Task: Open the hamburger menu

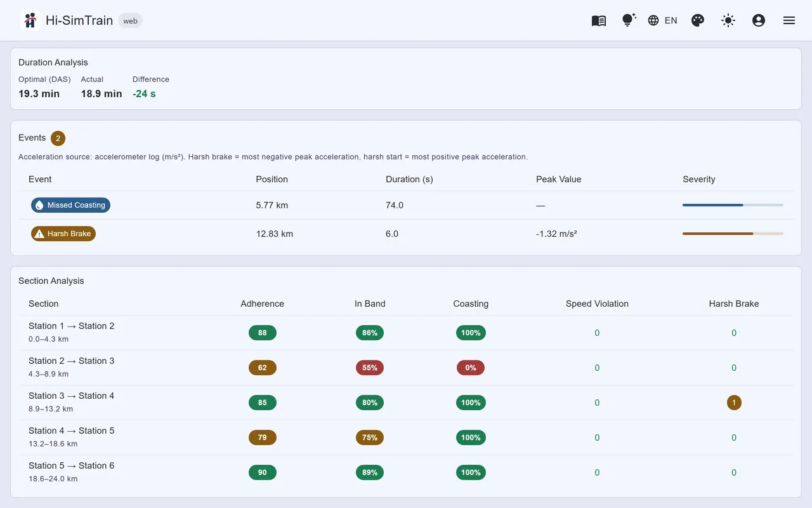Action: point(789,20)
